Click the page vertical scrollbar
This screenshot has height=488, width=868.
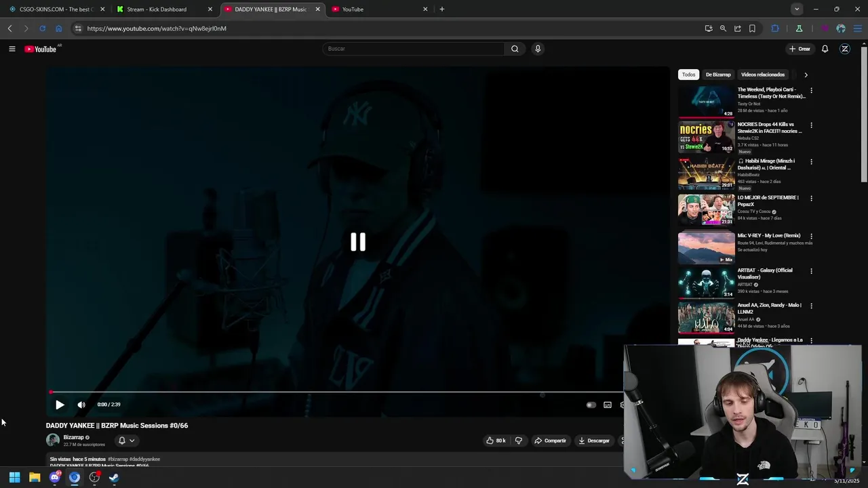(864, 115)
